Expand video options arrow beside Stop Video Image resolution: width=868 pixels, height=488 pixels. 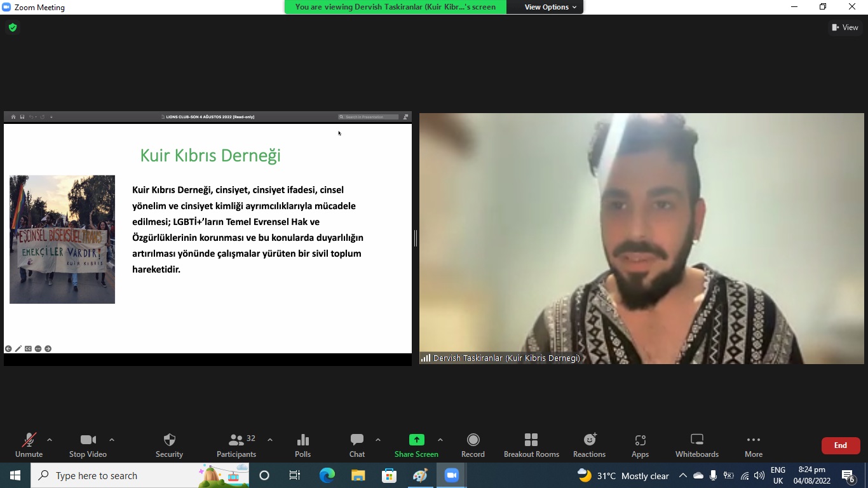112,440
